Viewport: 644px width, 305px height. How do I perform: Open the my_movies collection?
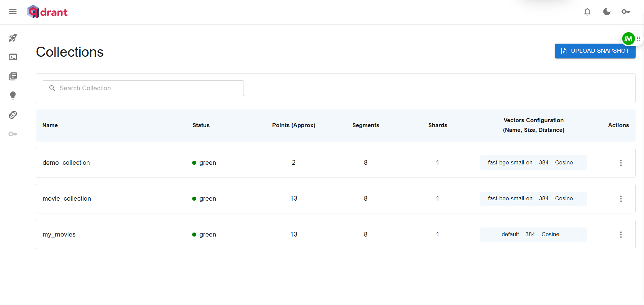pos(59,235)
